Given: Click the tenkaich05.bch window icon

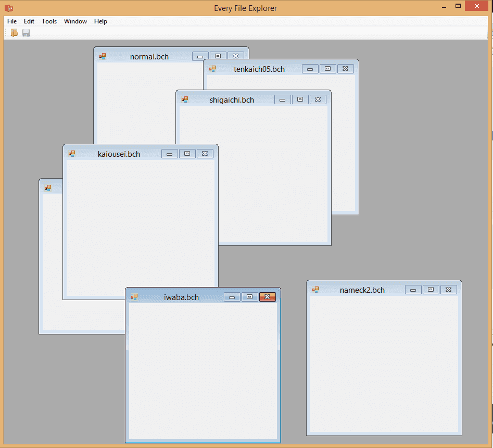Looking at the screenshot, I should 212,69.
